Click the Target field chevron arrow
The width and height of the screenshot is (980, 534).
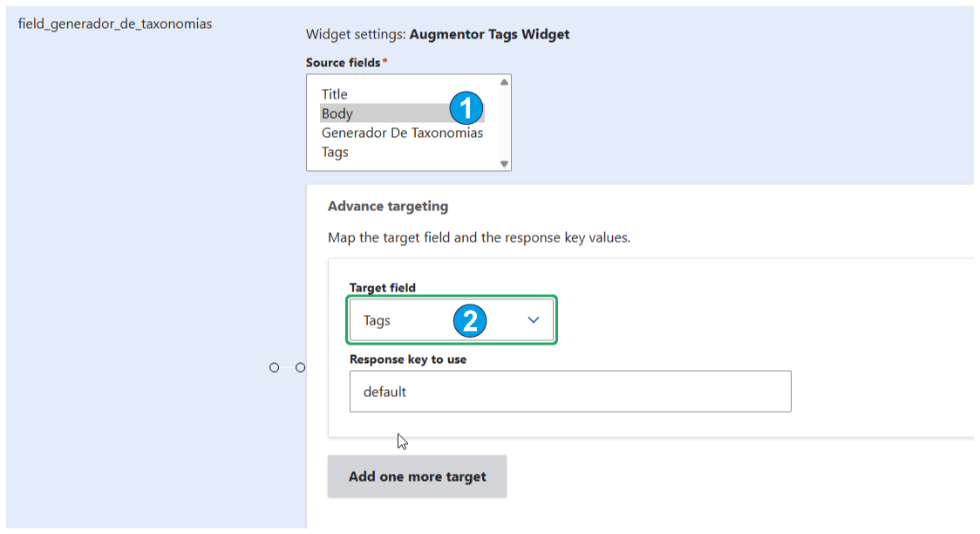click(x=533, y=320)
